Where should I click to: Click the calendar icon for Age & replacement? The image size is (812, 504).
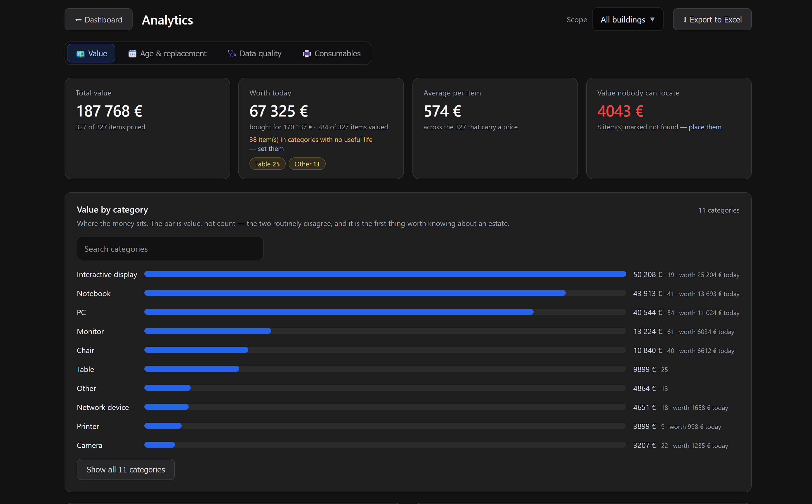click(x=132, y=54)
